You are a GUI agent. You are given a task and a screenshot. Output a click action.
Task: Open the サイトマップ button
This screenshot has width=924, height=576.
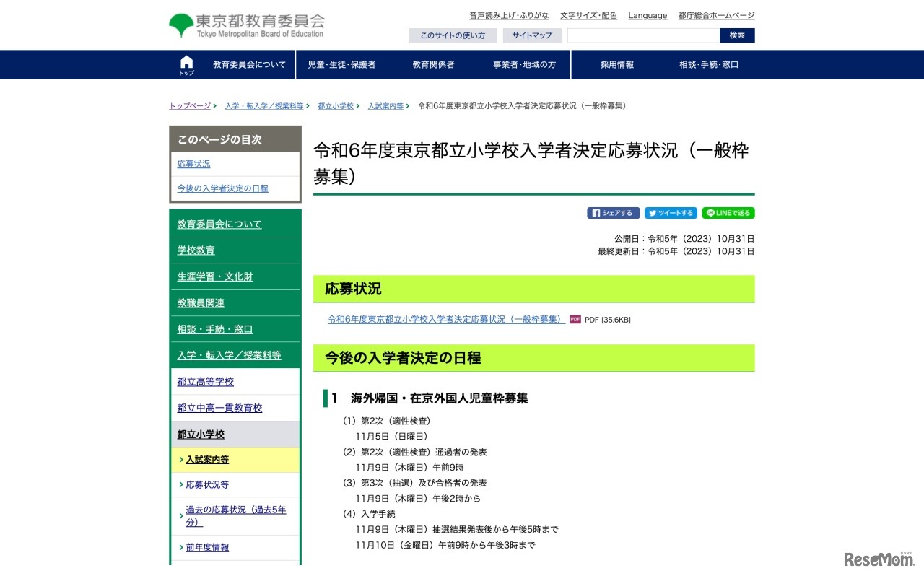pos(532,35)
